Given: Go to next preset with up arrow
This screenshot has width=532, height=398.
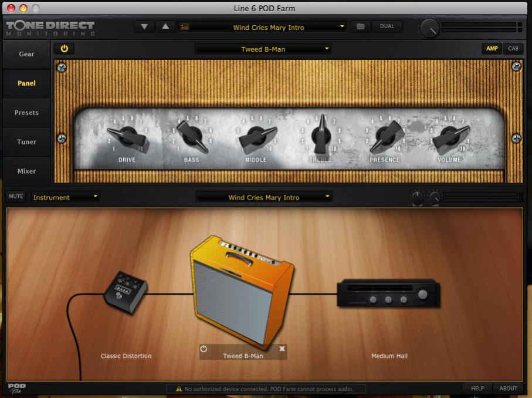Looking at the screenshot, I should (165, 26).
